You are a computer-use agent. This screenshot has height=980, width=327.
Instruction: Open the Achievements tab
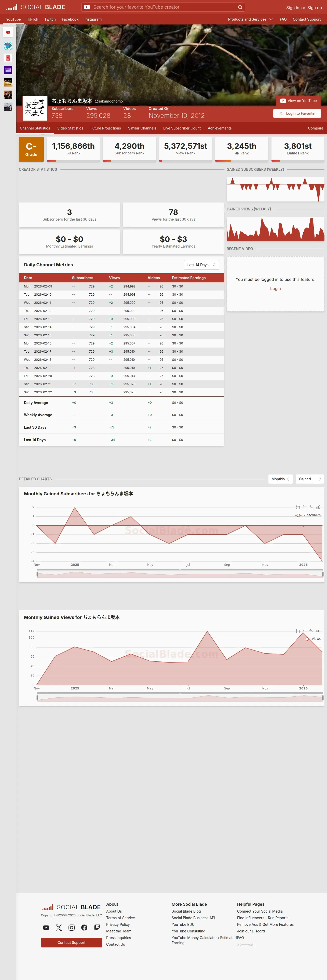tap(220, 128)
